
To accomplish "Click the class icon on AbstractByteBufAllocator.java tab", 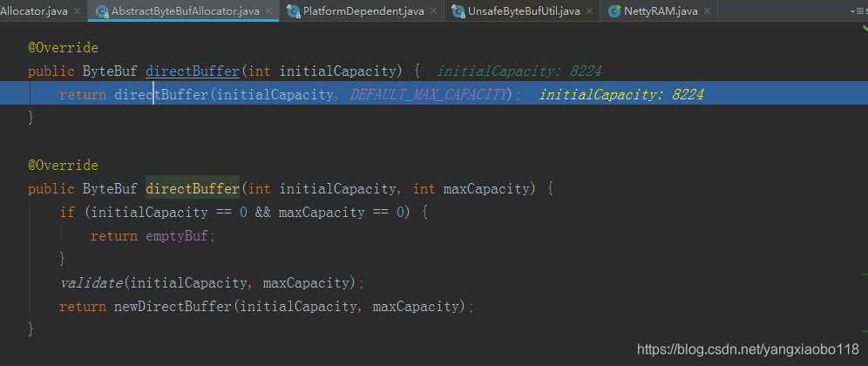I will click(x=103, y=11).
